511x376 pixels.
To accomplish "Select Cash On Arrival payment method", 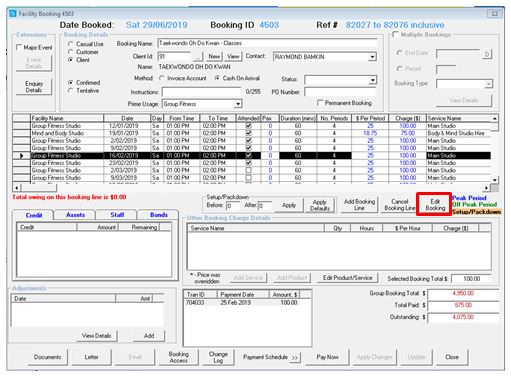I will [x=217, y=78].
